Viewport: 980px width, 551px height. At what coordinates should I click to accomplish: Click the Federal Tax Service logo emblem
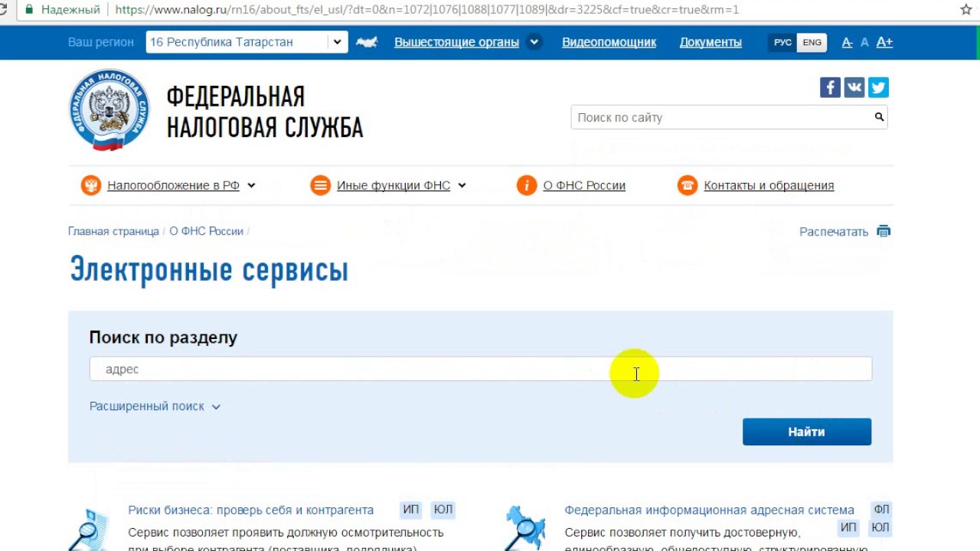click(x=109, y=110)
